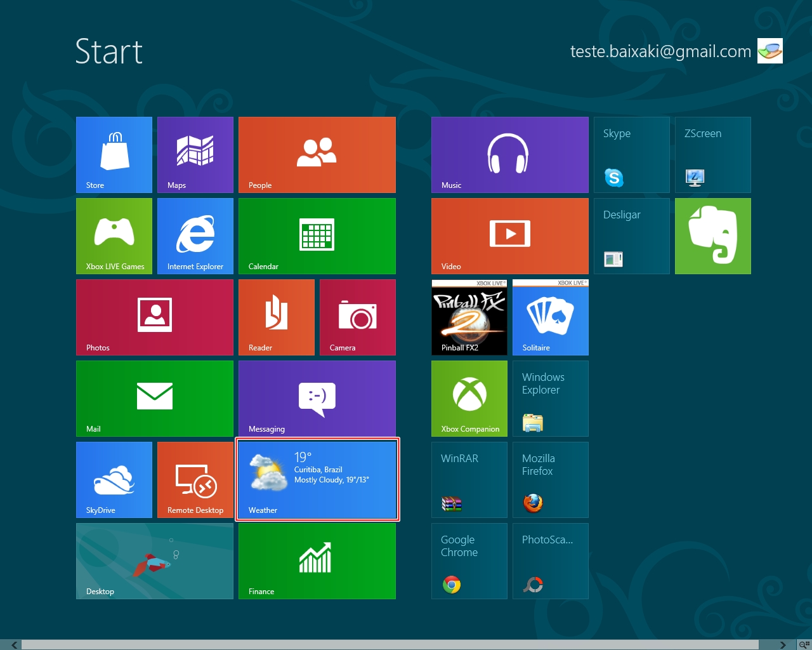Image resolution: width=812 pixels, height=650 pixels.
Task: Click the scrollbar right arrow
Action: click(x=783, y=645)
